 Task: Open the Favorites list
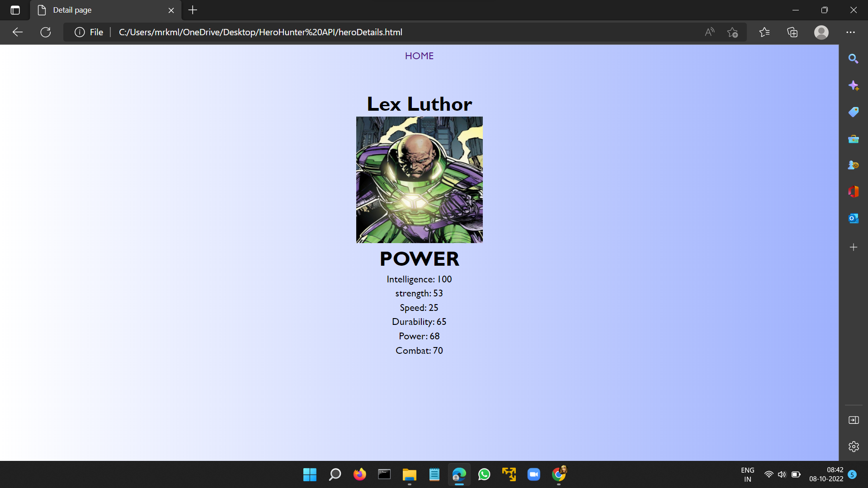764,32
